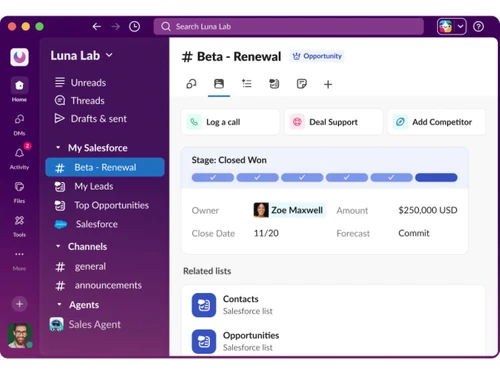Viewport: 500px width, 375px height.
Task: Open the history clock icon
Action: coord(134,27)
